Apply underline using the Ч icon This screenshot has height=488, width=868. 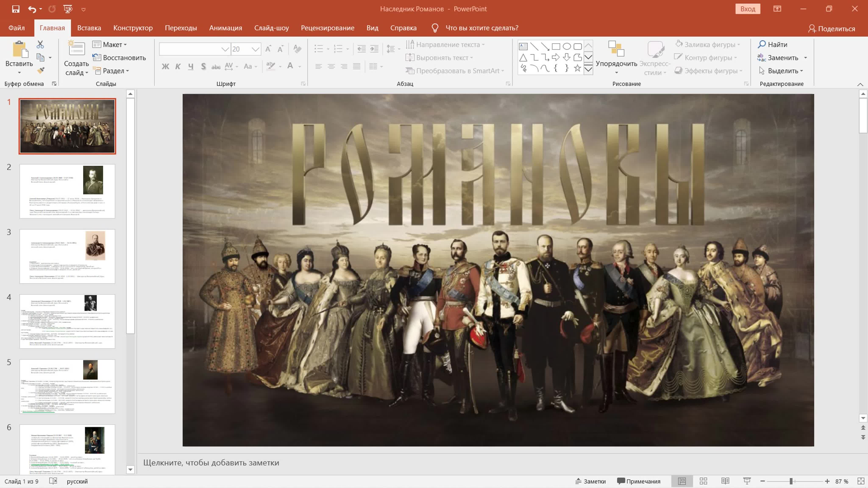pyautogui.click(x=191, y=66)
